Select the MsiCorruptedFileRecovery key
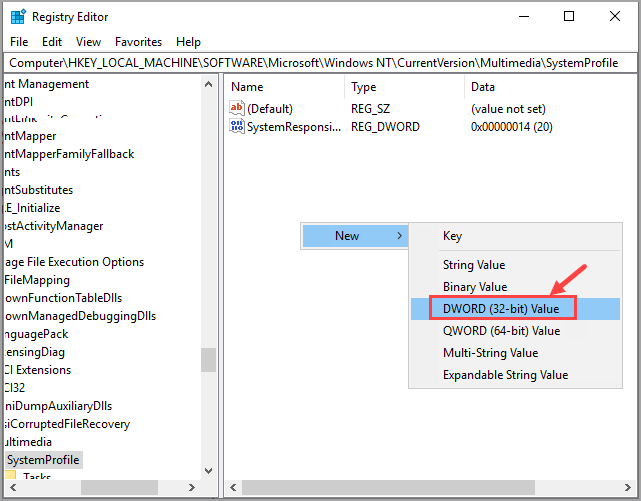Screen dimensions: 641x501 [x=67, y=424]
